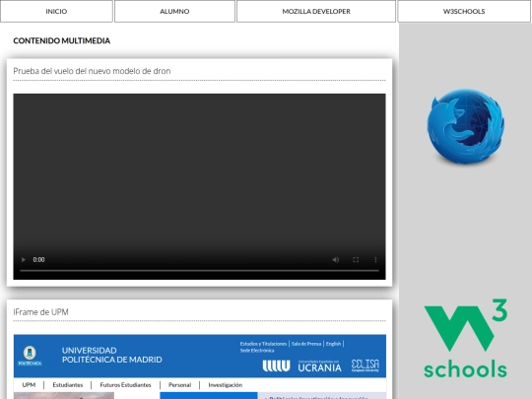Click 'Prueba del vuelo del nuevo modelo de dron' title
This screenshot has height=399, width=532.
pyautogui.click(x=92, y=71)
